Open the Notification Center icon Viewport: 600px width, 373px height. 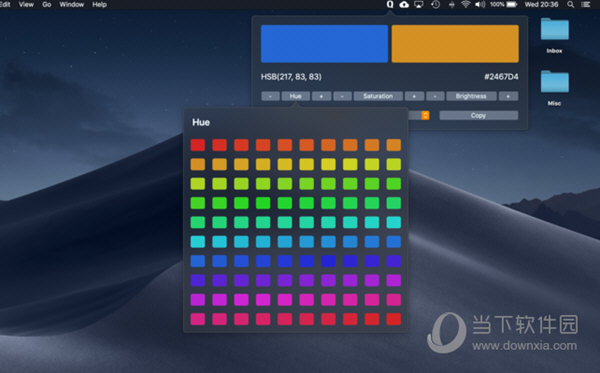585,5
